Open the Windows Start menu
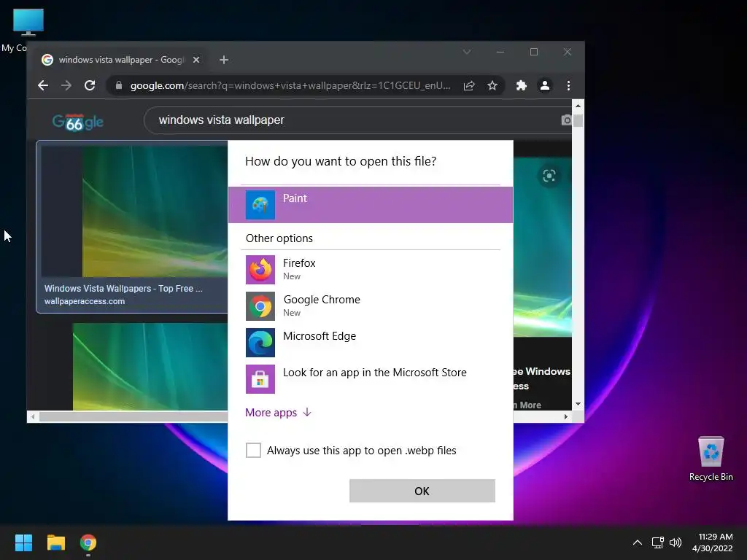Viewport: 747px width, 560px height. (x=23, y=542)
